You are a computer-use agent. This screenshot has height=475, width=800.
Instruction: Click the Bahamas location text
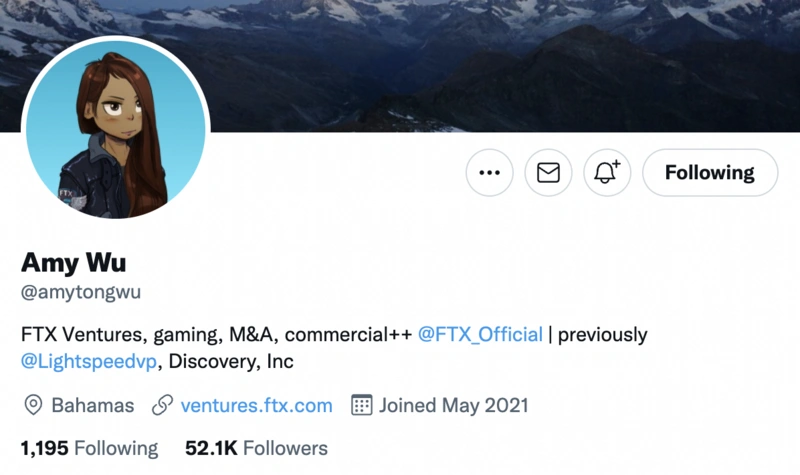coord(92,405)
